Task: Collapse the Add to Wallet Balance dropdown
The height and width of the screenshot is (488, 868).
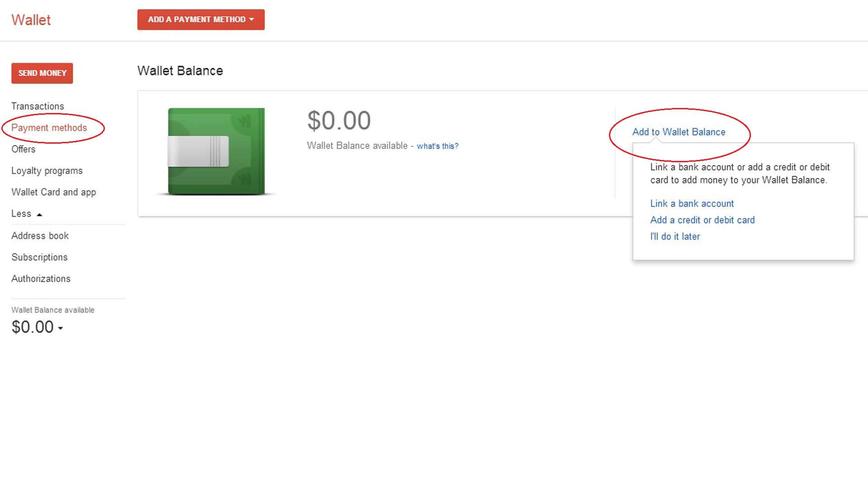Action: point(679,131)
